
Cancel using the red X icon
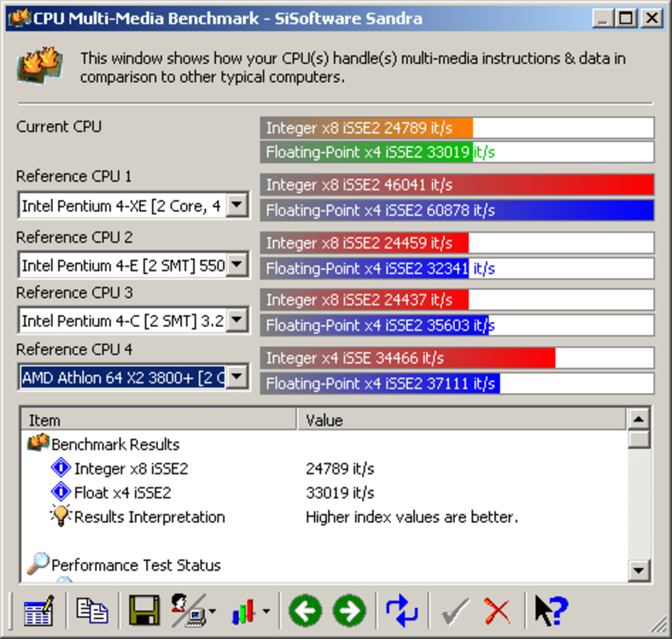pyautogui.click(x=497, y=611)
